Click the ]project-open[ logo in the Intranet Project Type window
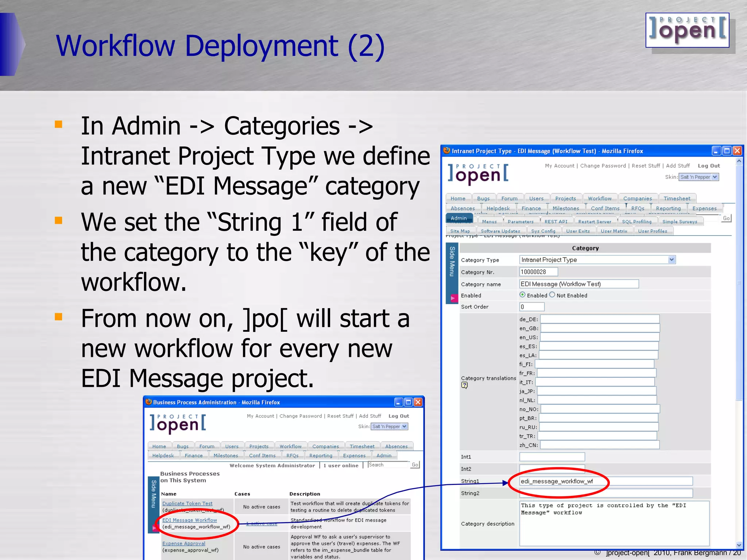Screen dimensions: 747x560 [478, 174]
